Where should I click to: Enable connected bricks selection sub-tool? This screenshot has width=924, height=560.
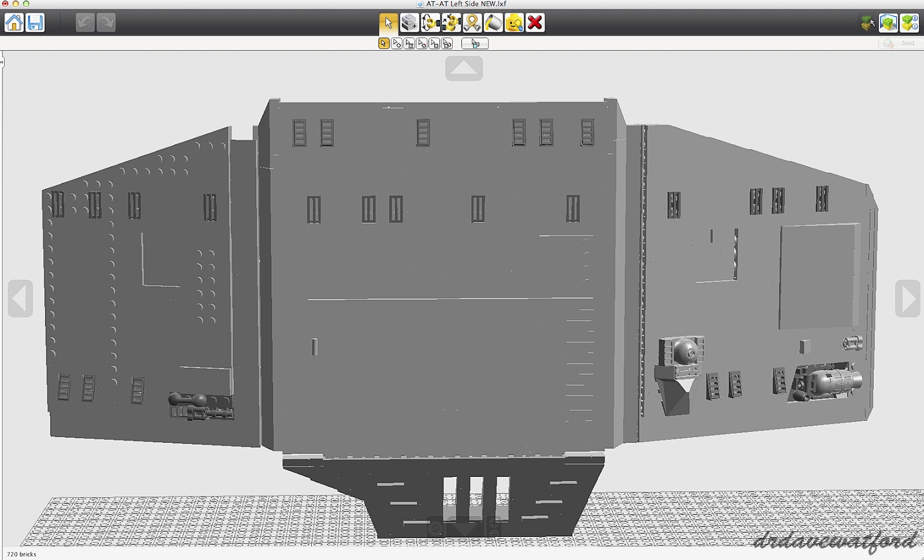click(409, 44)
